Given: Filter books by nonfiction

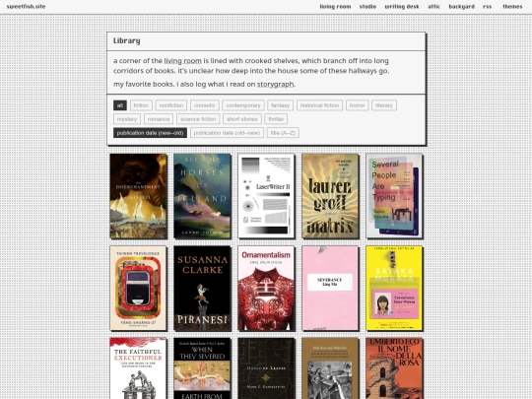Looking at the screenshot, I should coord(171,105).
